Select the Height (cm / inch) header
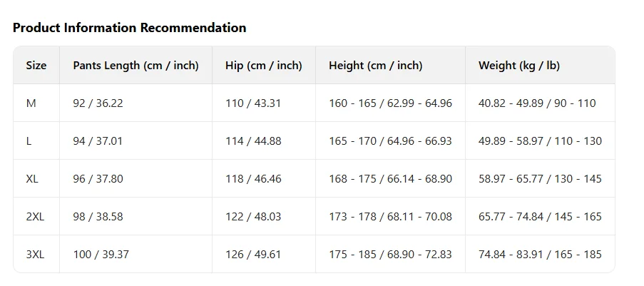The height and width of the screenshot is (286, 644). [375, 66]
